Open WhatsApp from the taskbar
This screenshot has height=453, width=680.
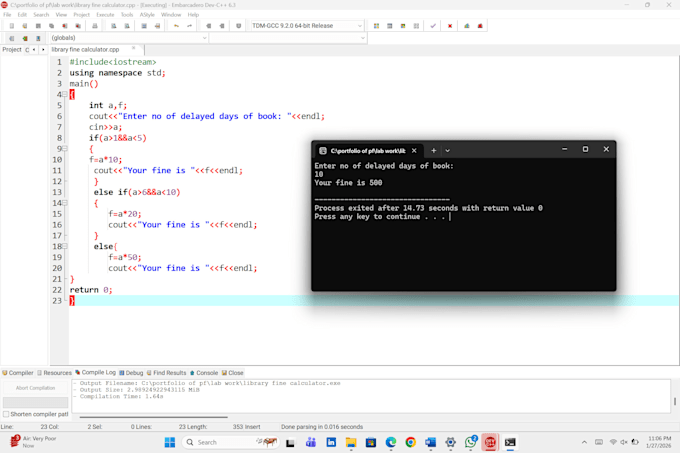(x=471, y=442)
